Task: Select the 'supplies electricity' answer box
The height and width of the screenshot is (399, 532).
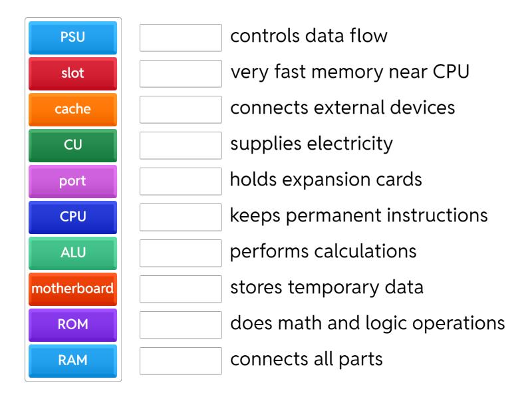Action: pos(181,146)
